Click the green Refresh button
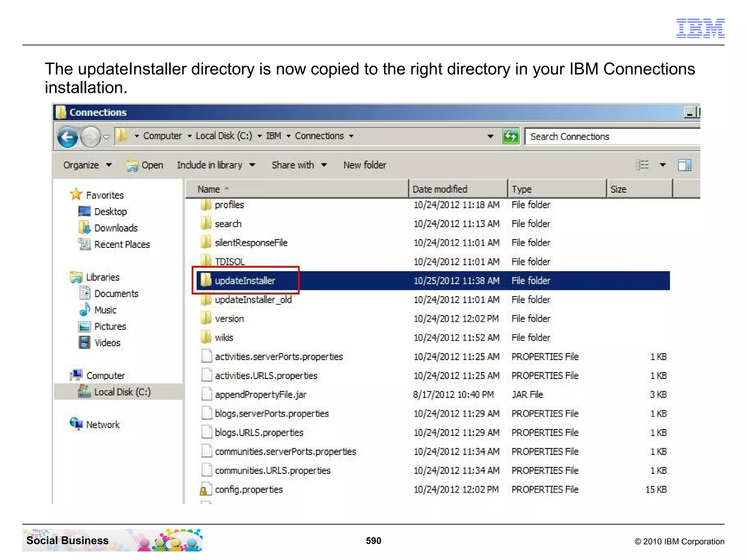Screen dimensions: 747x560 (x=511, y=137)
